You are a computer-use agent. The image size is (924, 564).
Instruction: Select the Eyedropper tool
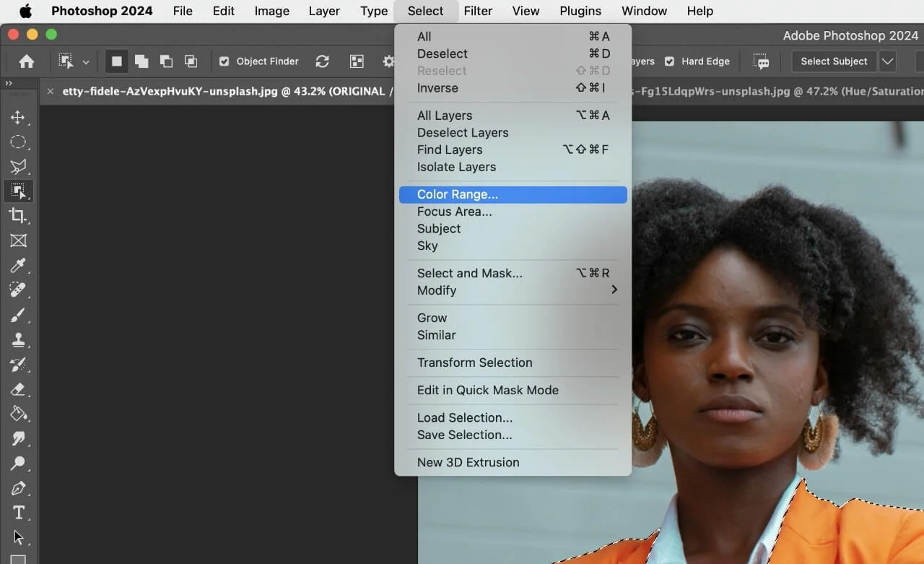point(18,265)
